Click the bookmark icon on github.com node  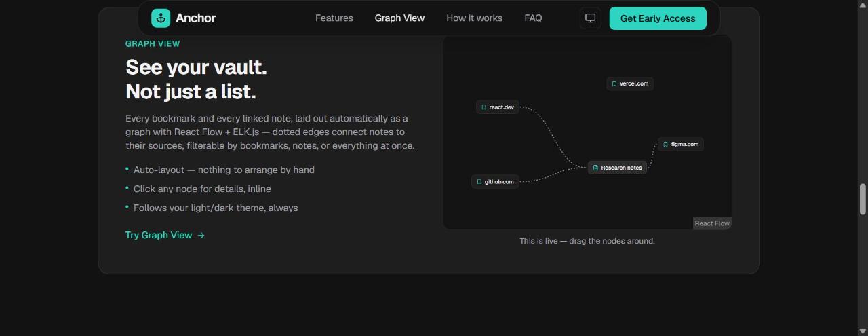(479, 182)
